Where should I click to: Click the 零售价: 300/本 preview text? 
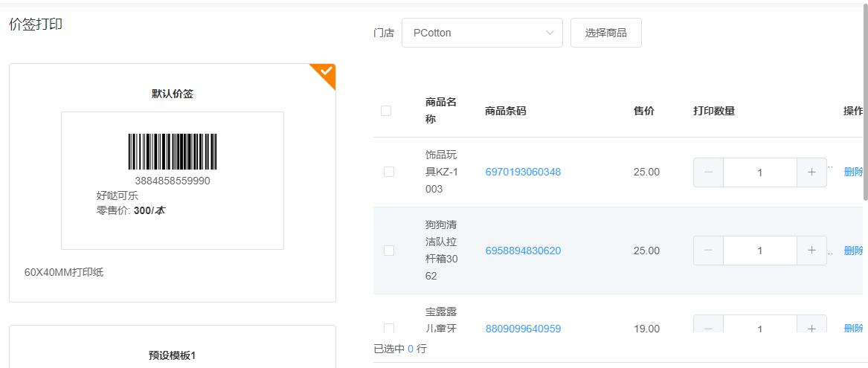pos(131,210)
